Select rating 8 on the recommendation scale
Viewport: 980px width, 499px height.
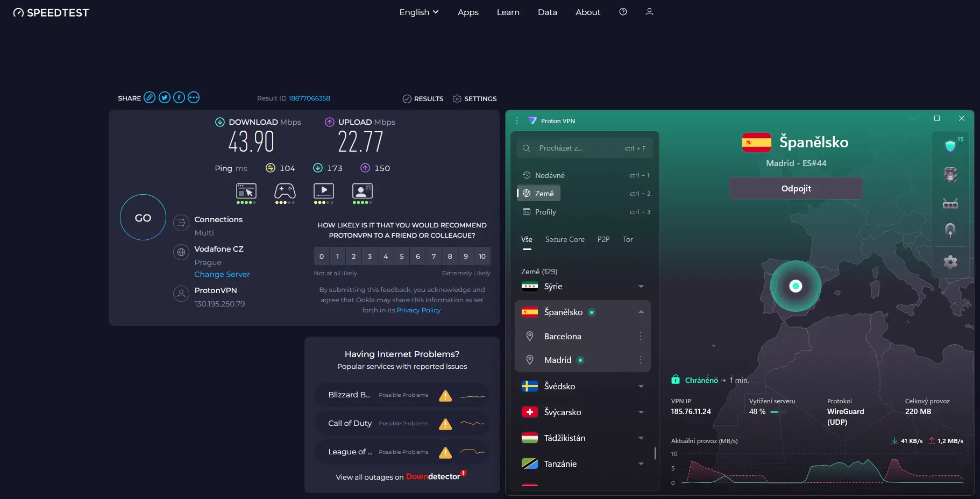pyautogui.click(x=450, y=256)
